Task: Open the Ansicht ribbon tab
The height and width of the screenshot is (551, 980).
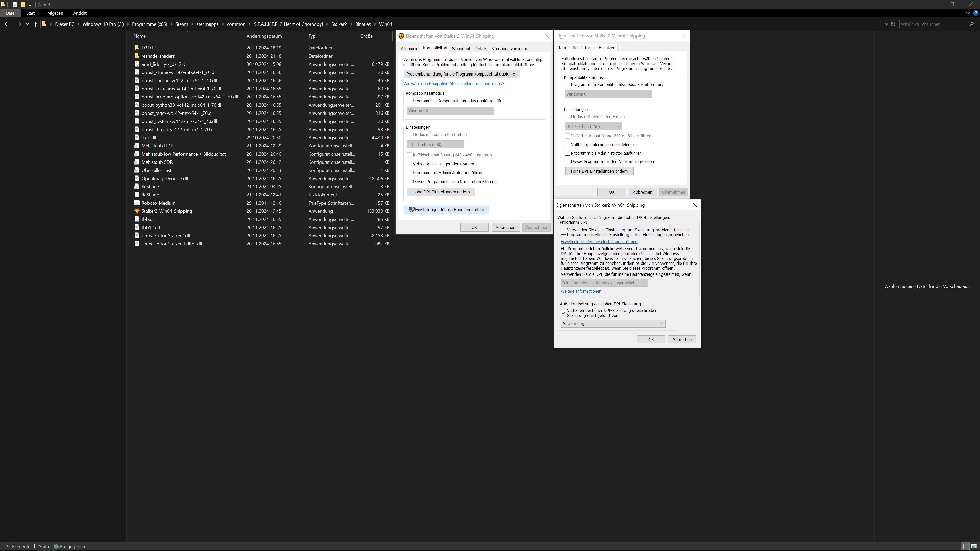Action: coord(80,13)
